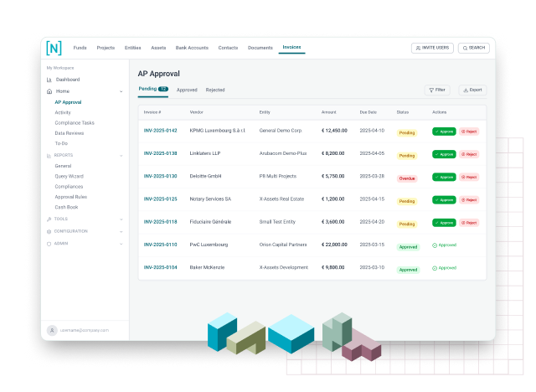Collapse the Reports section chevron
Viewport: 536px width, 392px height.
pyautogui.click(x=121, y=156)
